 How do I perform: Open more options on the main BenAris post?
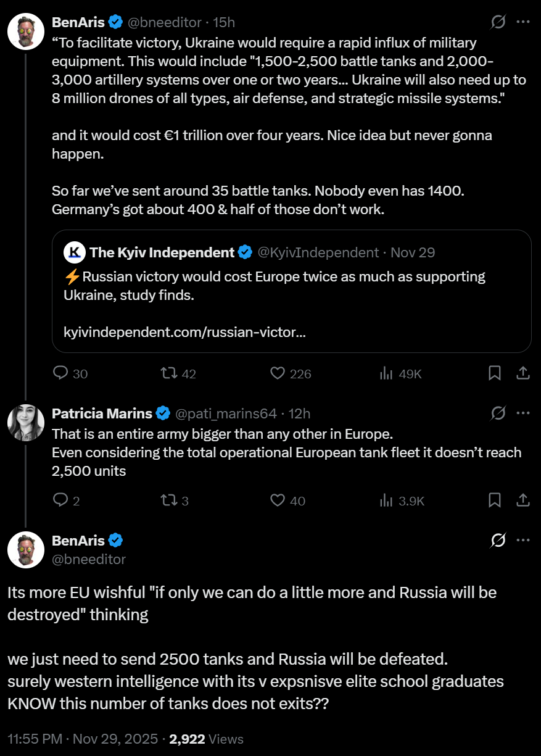point(522,541)
